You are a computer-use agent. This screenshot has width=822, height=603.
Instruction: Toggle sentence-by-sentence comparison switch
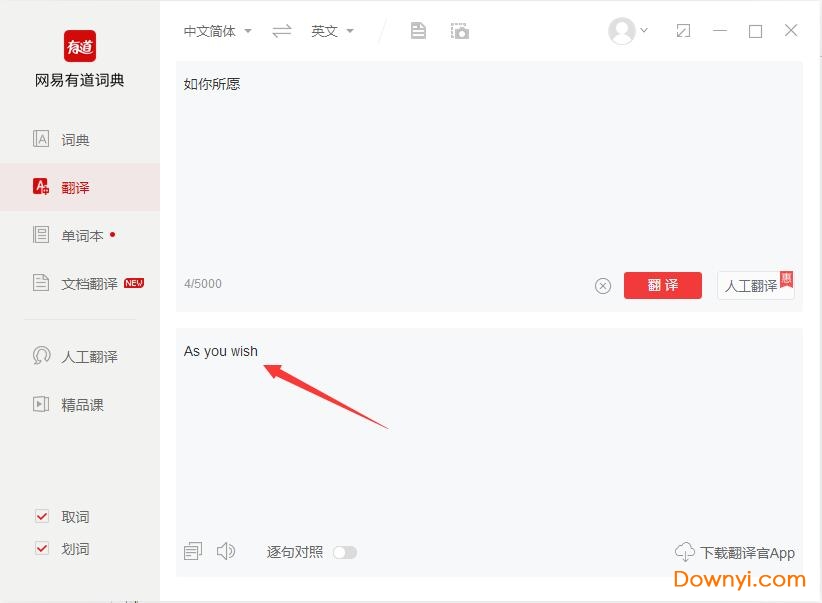coord(345,552)
